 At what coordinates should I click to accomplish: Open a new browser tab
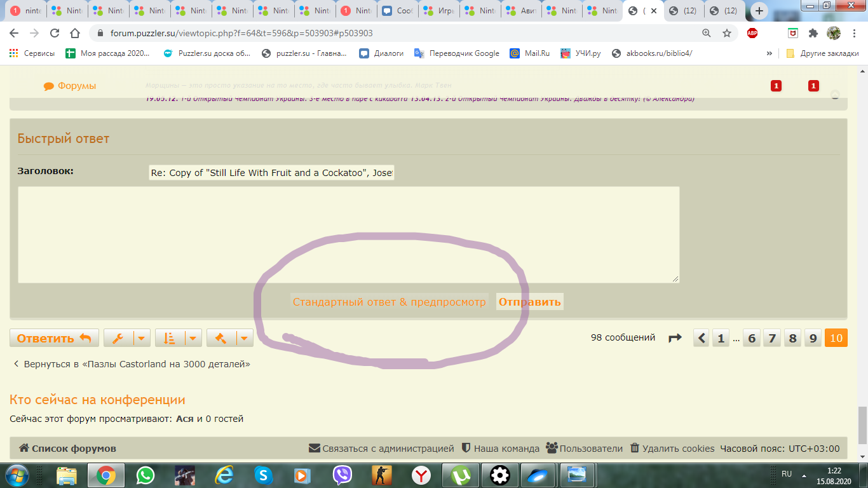click(x=759, y=11)
